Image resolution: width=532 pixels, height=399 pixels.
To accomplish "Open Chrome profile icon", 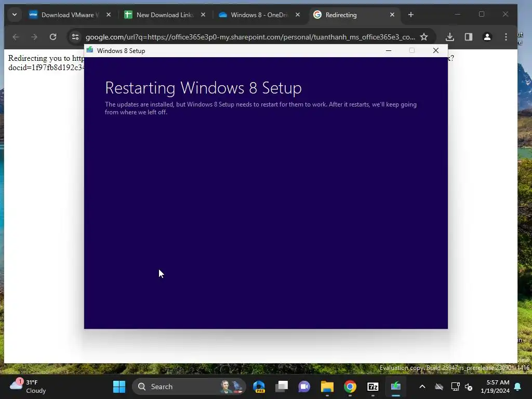I will [487, 37].
